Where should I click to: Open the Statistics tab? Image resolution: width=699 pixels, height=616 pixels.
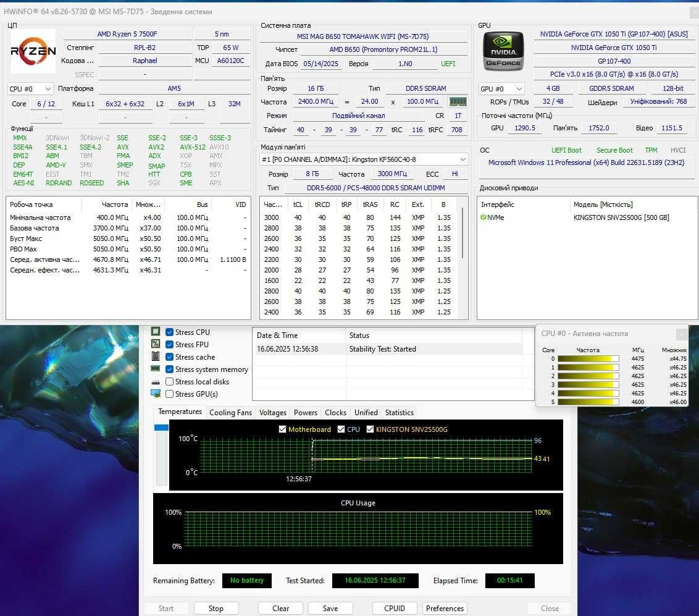[x=400, y=413]
